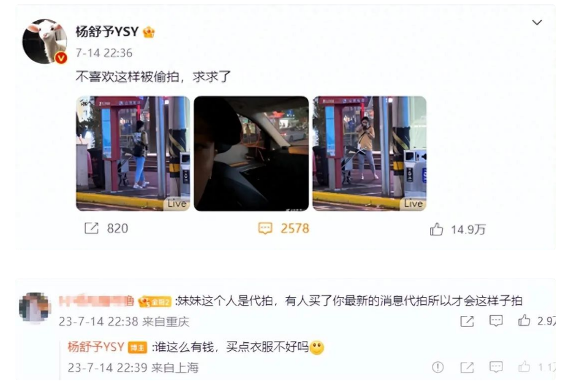This screenshot has width=568, height=392.
Task: Click the blurred commenter avatar
Action: coord(34,307)
